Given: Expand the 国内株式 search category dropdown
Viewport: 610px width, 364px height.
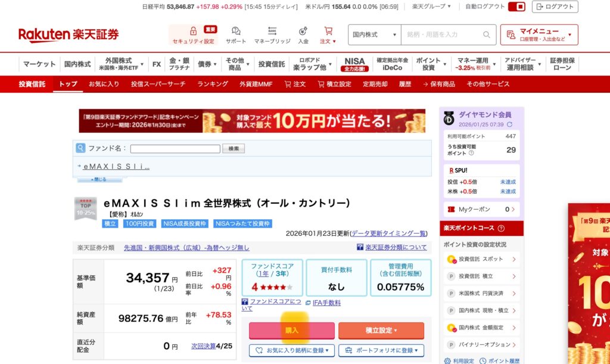Looking at the screenshot, I should [375, 35].
